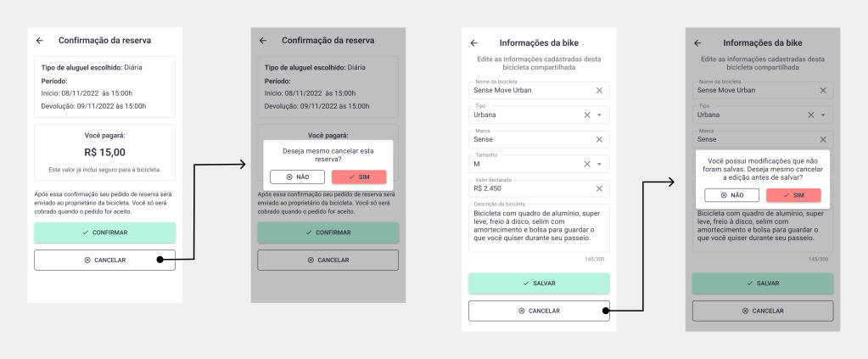This screenshot has width=868, height=359.
Task: Open the Tamanho dropdown arrow
Action: [599, 164]
